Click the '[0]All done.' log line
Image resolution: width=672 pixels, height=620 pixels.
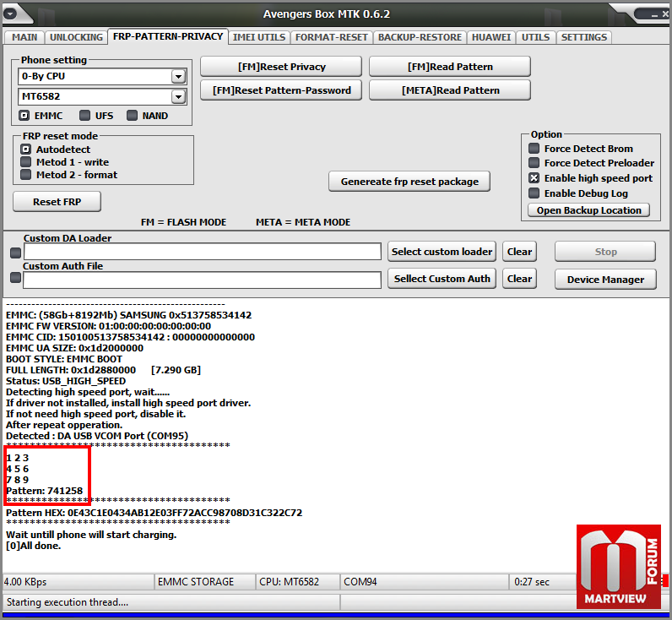(34, 546)
